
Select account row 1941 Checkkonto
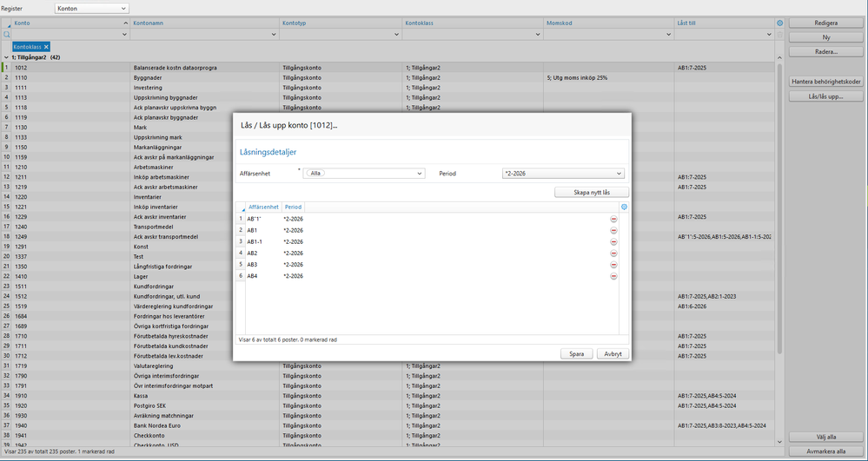click(388, 436)
